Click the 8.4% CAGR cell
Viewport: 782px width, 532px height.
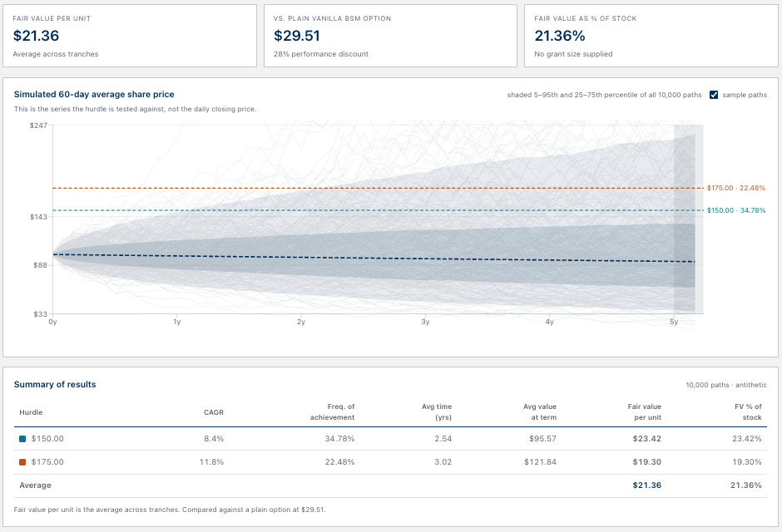(214, 439)
